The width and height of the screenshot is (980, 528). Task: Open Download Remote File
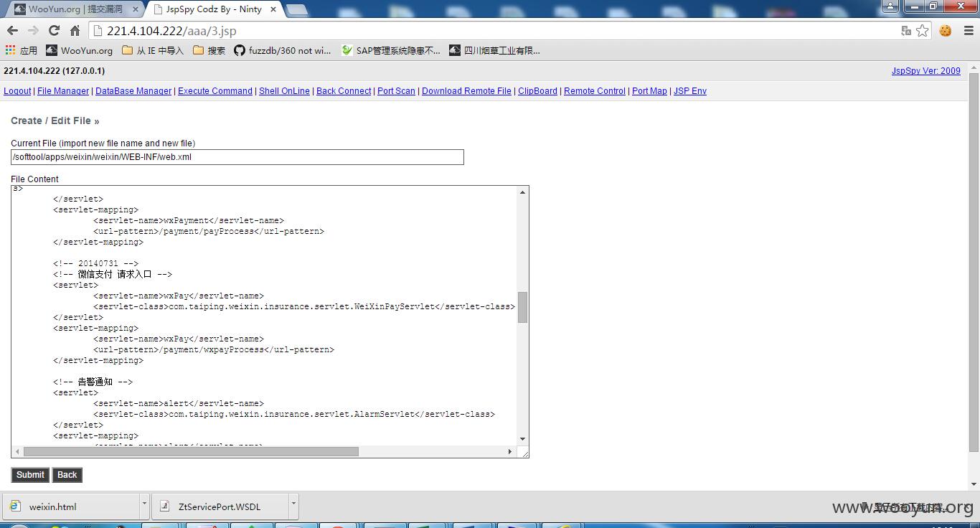(466, 91)
